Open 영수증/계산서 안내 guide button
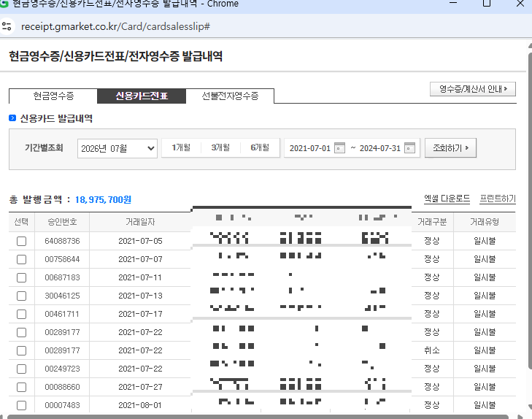This screenshot has width=532, height=419. [x=473, y=89]
